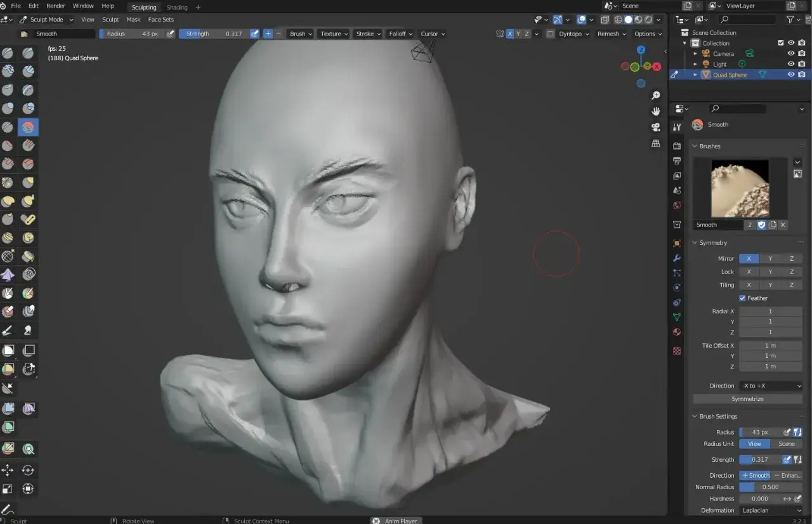The width and height of the screenshot is (812, 524).
Task: Add a new workspace with plus tab
Action: [x=198, y=7]
